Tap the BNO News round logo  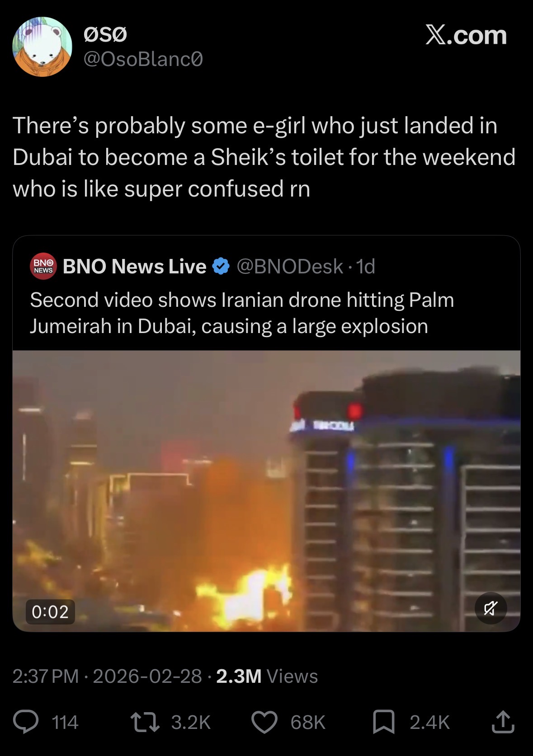(x=43, y=266)
